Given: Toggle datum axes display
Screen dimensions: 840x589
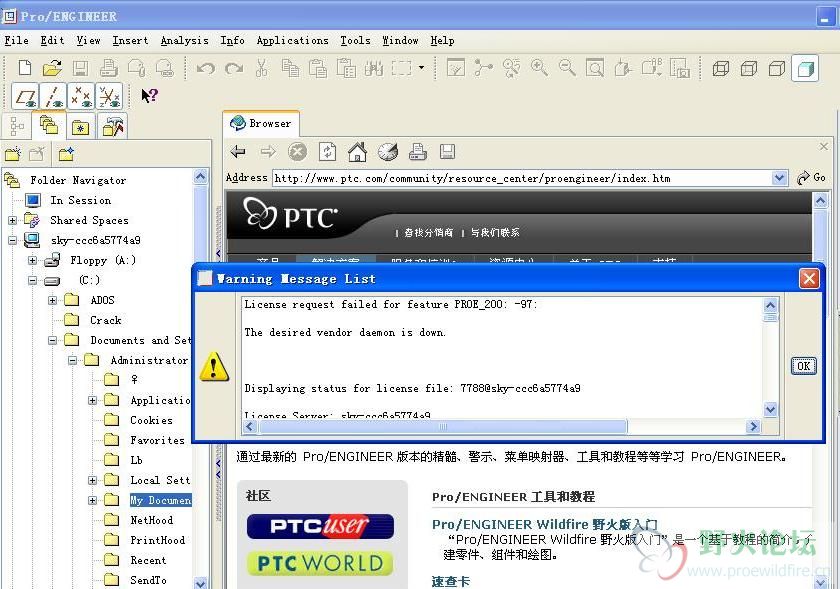Looking at the screenshot, I should coord(54,96).
